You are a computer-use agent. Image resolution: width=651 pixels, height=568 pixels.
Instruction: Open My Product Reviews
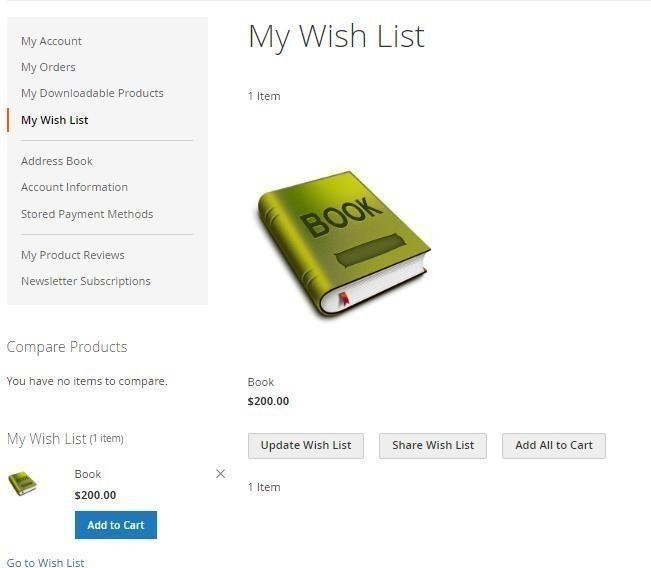[x=73, y=255]
